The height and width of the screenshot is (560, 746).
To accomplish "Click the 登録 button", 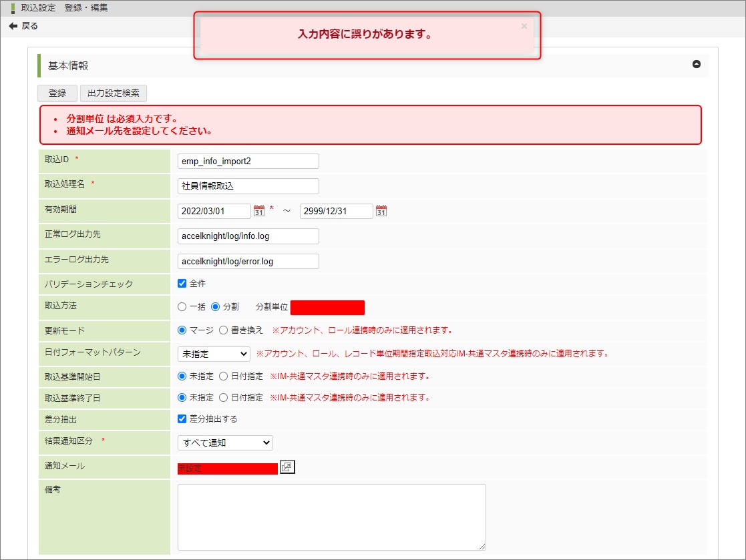I will point(57,93).
